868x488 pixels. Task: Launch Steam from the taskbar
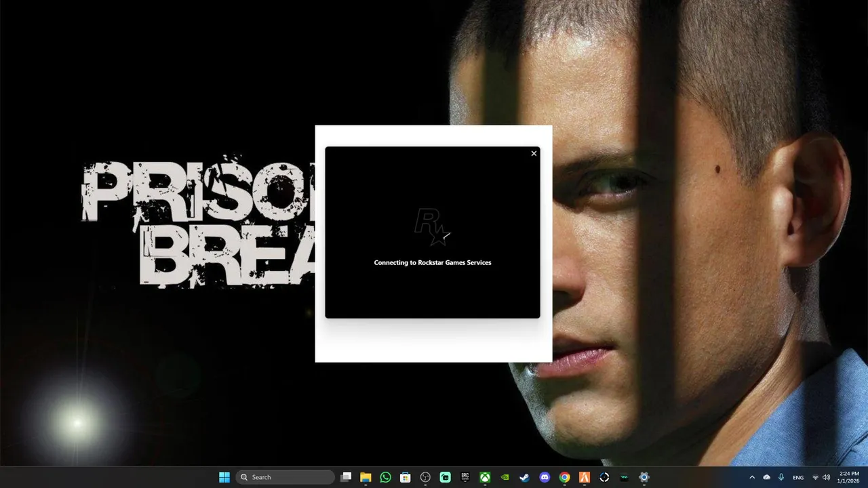pyautogui.click(x=525, y=477)
